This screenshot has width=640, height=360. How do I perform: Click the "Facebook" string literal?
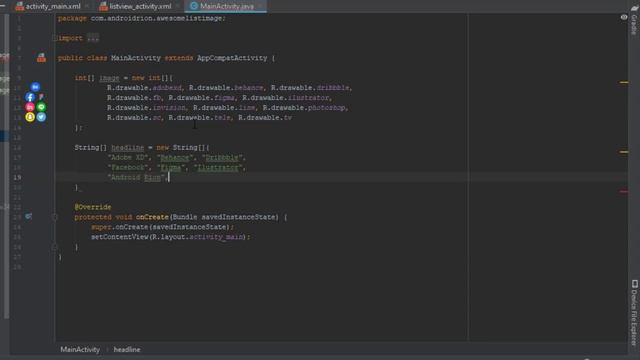(x=128, y=167)
